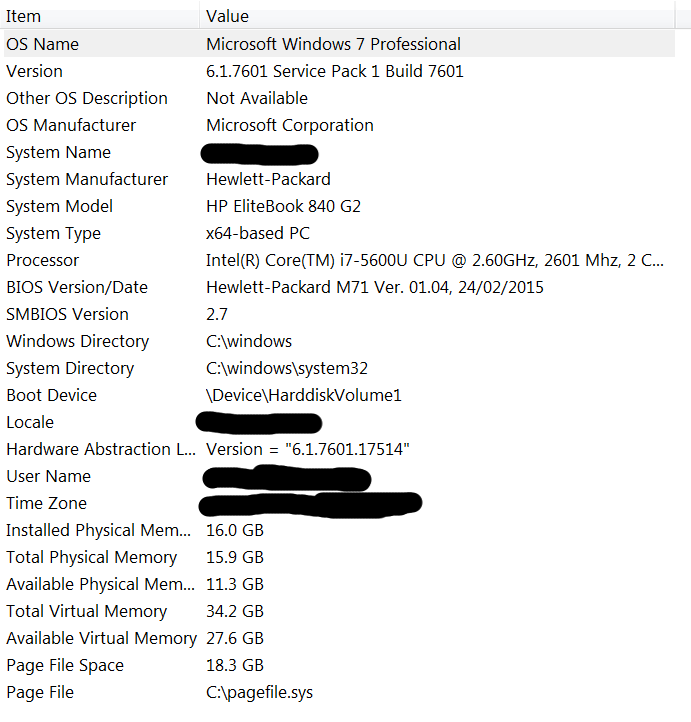This screenshot has height=722, width=691.
Task: Click the Item column header
Action: point(23,16)
